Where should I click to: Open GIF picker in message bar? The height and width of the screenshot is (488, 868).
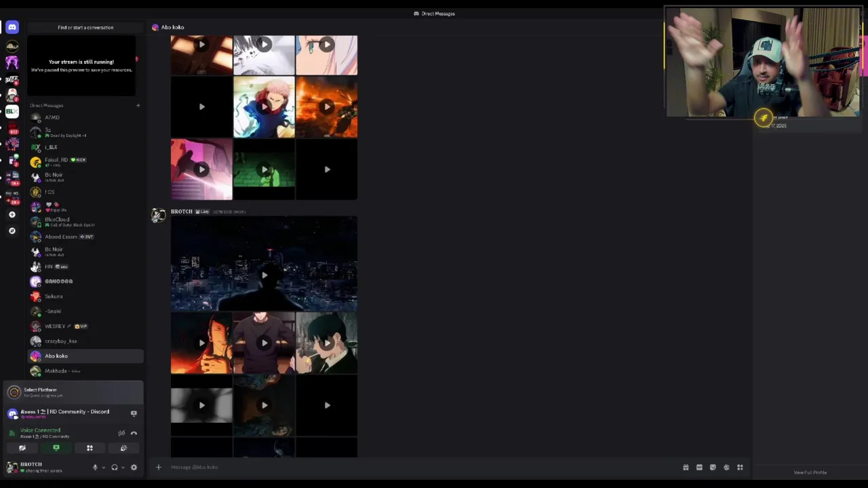coord(699,467)
